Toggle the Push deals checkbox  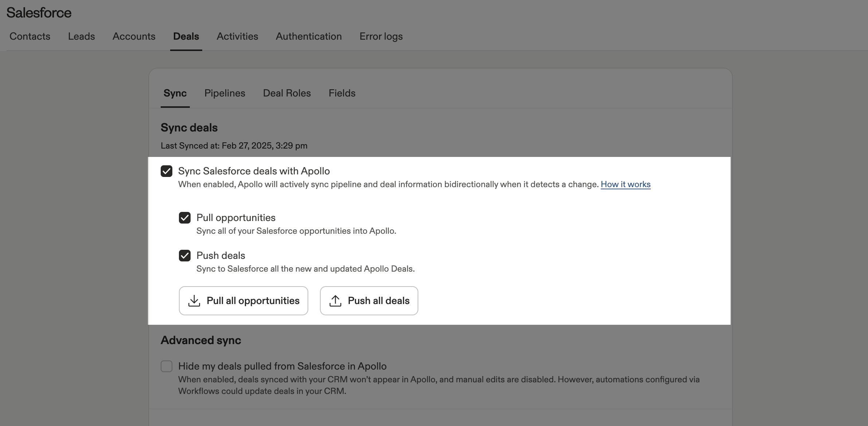[x=185, y=256]
